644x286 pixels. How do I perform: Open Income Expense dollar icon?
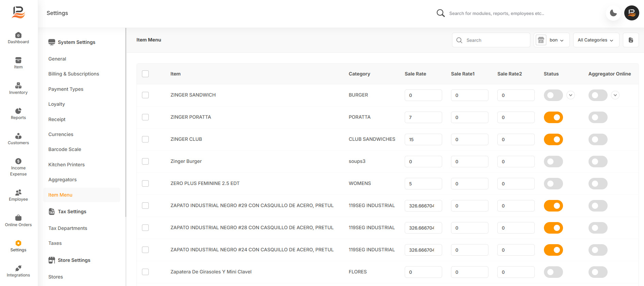18,161
